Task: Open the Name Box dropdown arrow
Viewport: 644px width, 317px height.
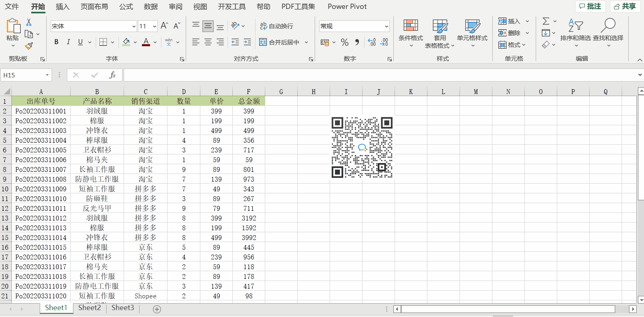Action: (x=47, y=75)
